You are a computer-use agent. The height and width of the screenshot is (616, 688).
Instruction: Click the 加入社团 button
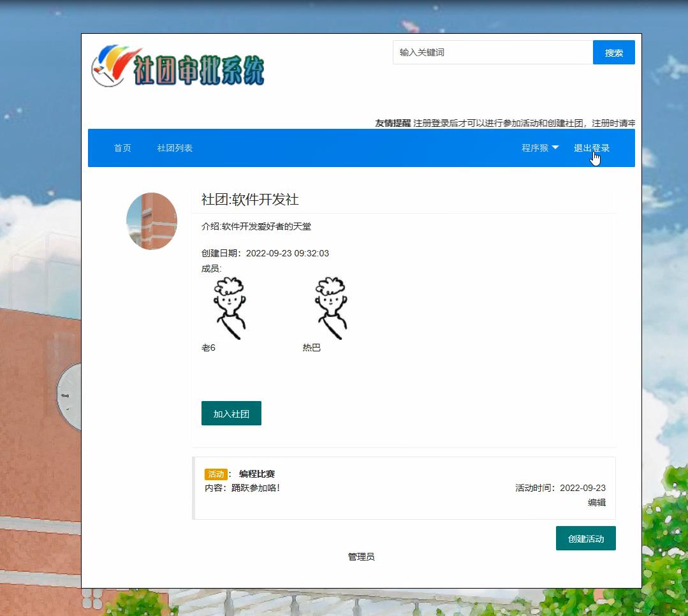click(x=231, y=413)
